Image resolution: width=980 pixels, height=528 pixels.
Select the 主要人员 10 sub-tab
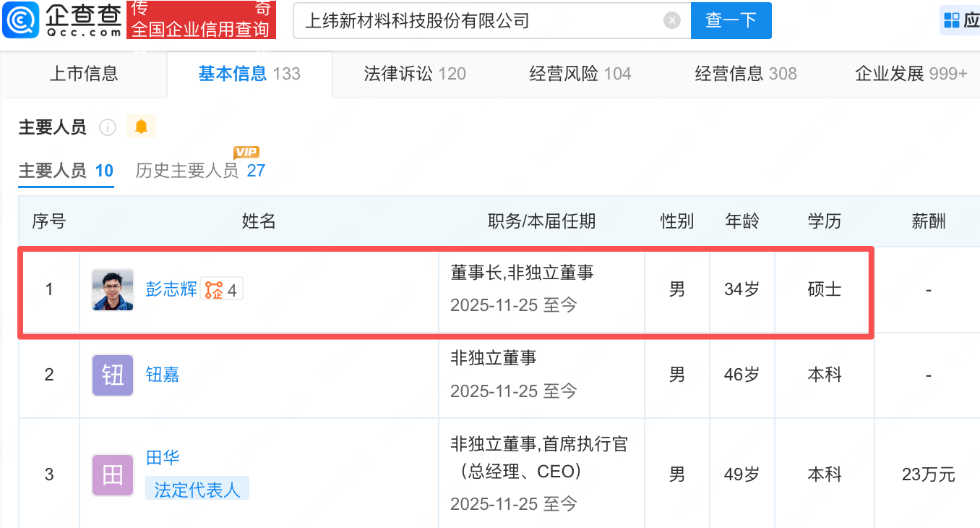[x=66, y=171]
